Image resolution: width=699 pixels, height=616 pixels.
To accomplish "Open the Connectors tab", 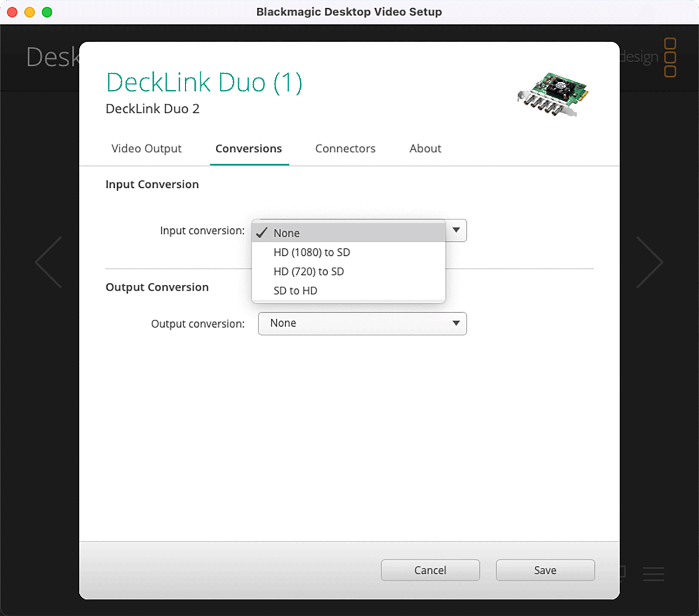I will tap(345, 149).
